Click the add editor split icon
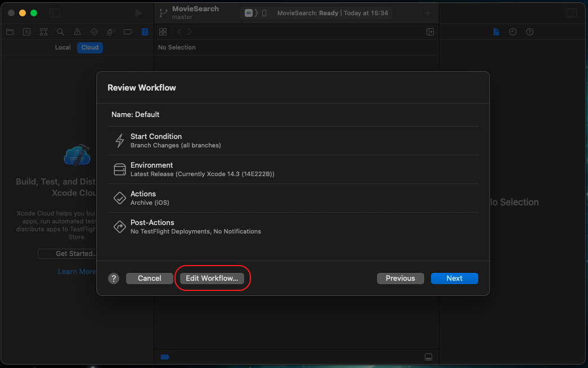Screen dimensions: 588x368 point(430,32)
